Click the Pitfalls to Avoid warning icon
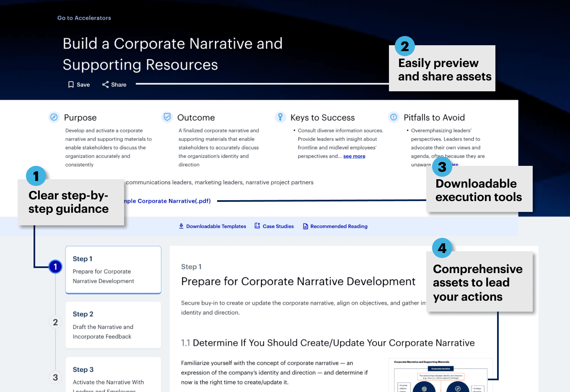The width and height of the screenshot is (570, 392). (x=394, y=117)
